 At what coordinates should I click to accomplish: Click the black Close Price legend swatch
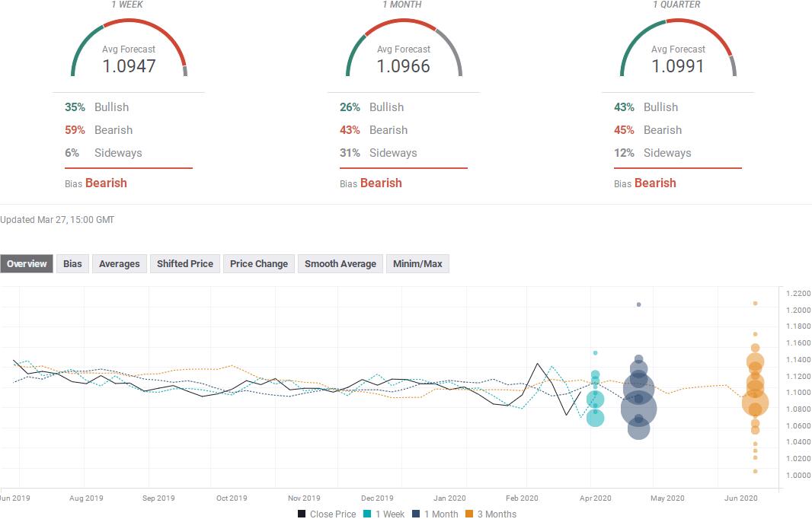click(x=302, y=514)
